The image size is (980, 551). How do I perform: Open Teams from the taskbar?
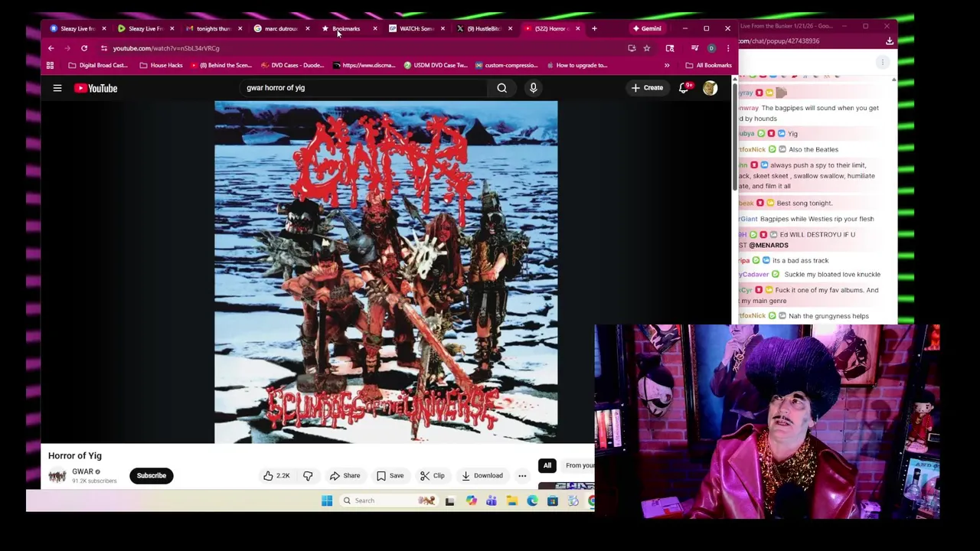pos(492,500)
